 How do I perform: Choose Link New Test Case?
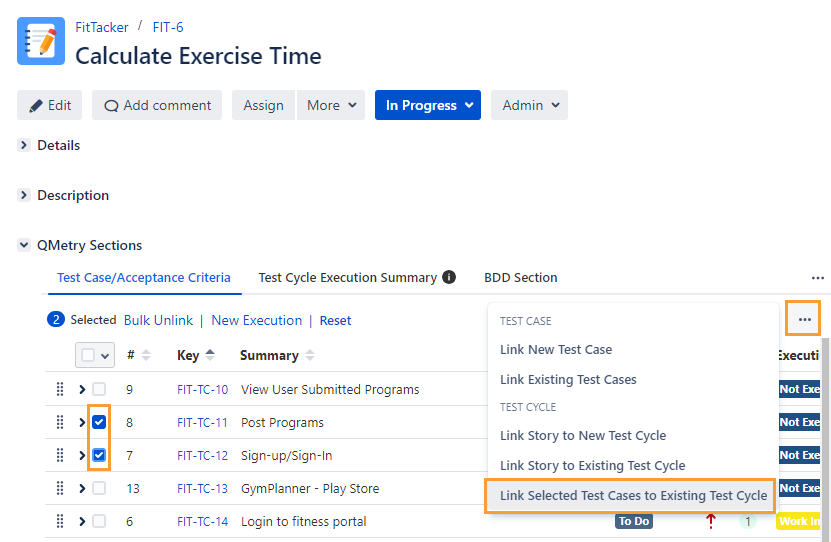pyautogui.click(x=556, y=350)
